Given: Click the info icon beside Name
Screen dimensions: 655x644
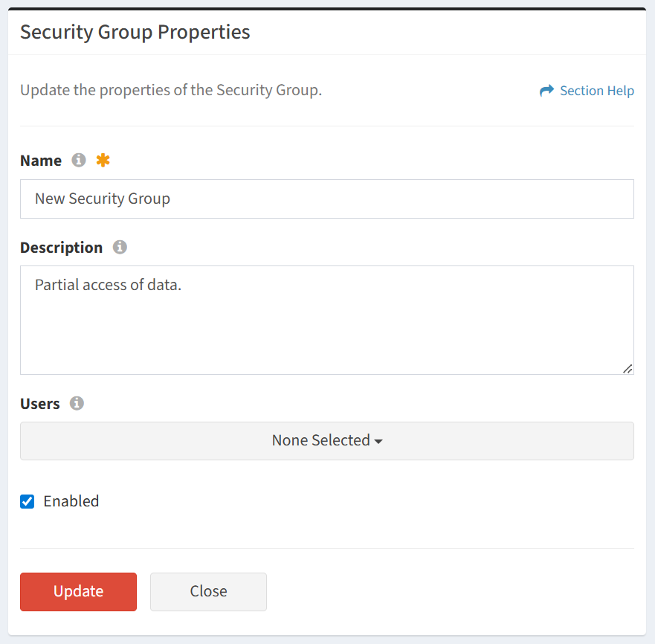Looking at the screenshot, I should click(x=79, y=160).
